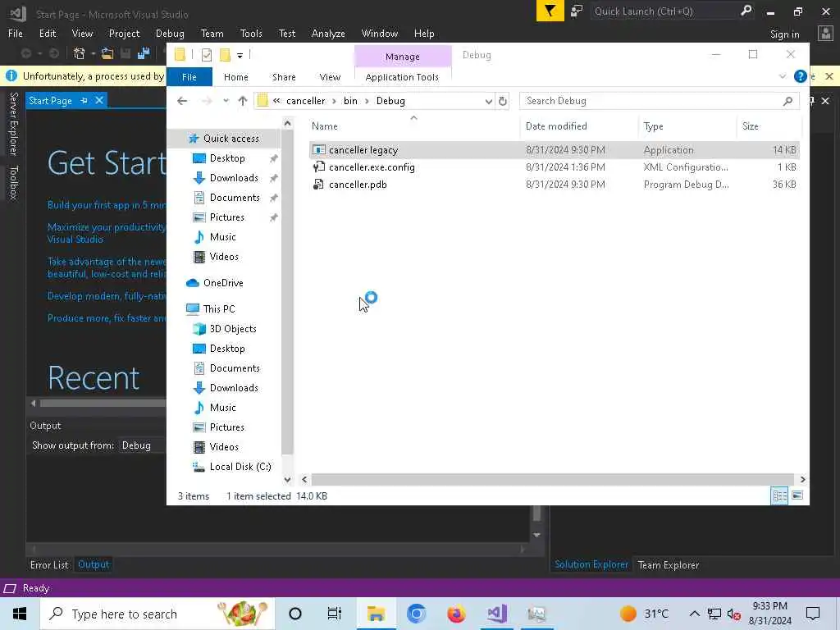Open the File menu in Visual Studio
Screen dimensions: 840x630
[16, 33]
